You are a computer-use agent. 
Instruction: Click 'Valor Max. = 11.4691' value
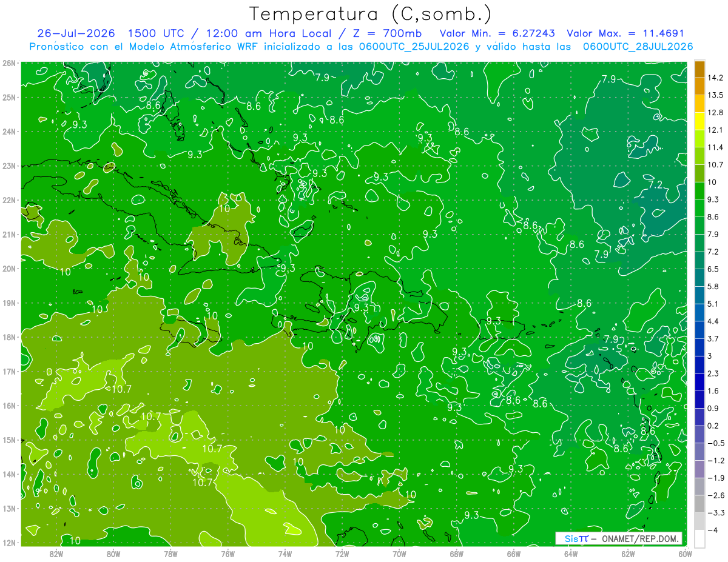pos(625,33)
